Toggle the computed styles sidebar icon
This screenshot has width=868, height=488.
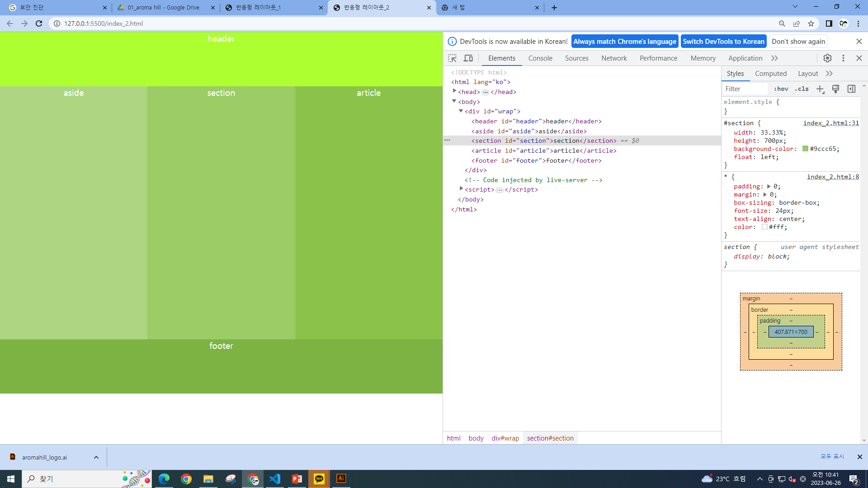click(x=851, y=89)
